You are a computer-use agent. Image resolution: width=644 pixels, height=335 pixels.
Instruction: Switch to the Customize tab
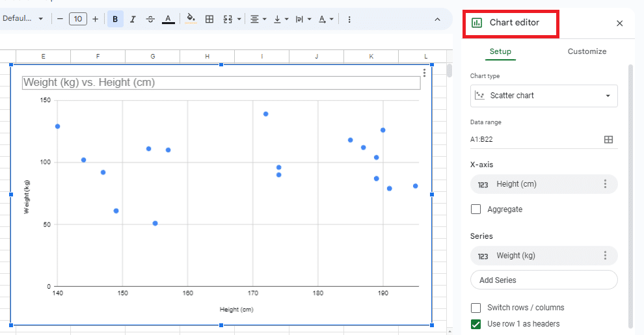pos(587,51)
